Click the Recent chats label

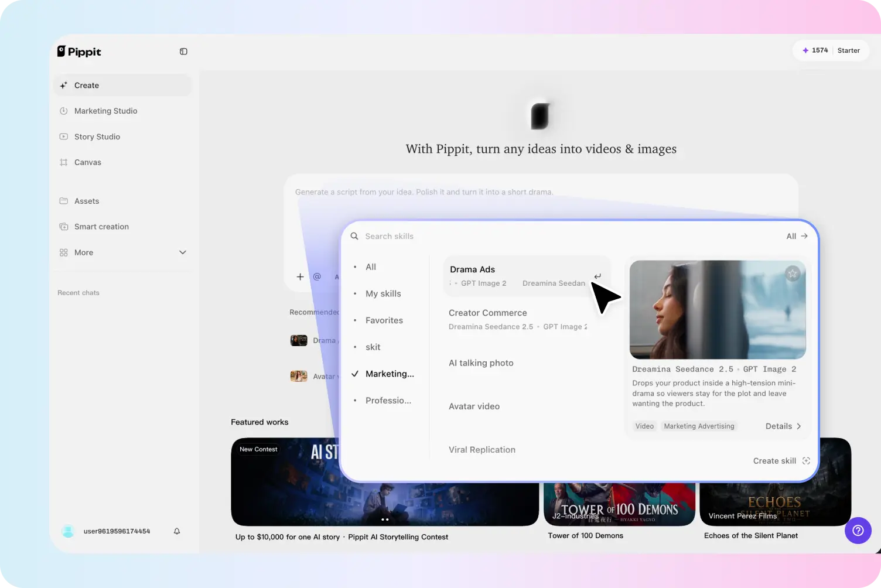click(78, 293)
